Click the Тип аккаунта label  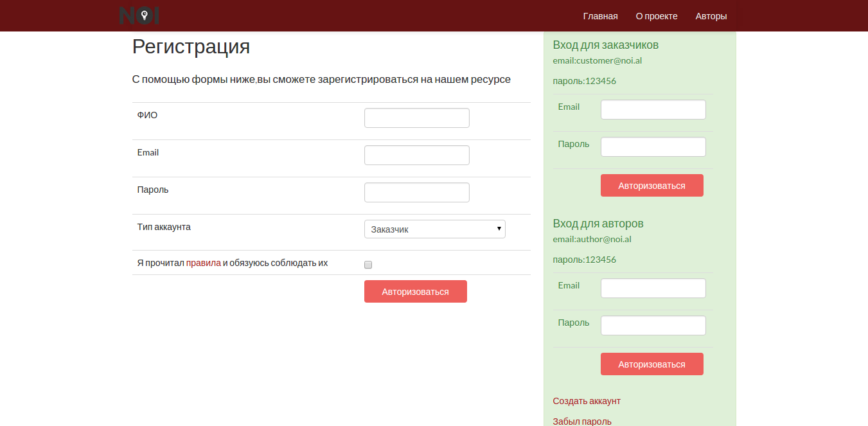tap(164, 227)
